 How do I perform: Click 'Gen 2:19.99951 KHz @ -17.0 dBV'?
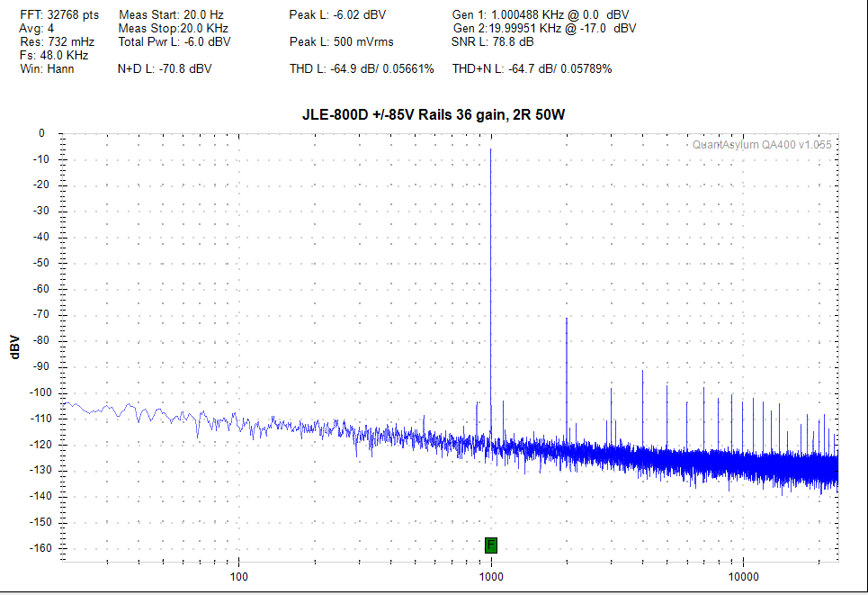click(545, 28)
